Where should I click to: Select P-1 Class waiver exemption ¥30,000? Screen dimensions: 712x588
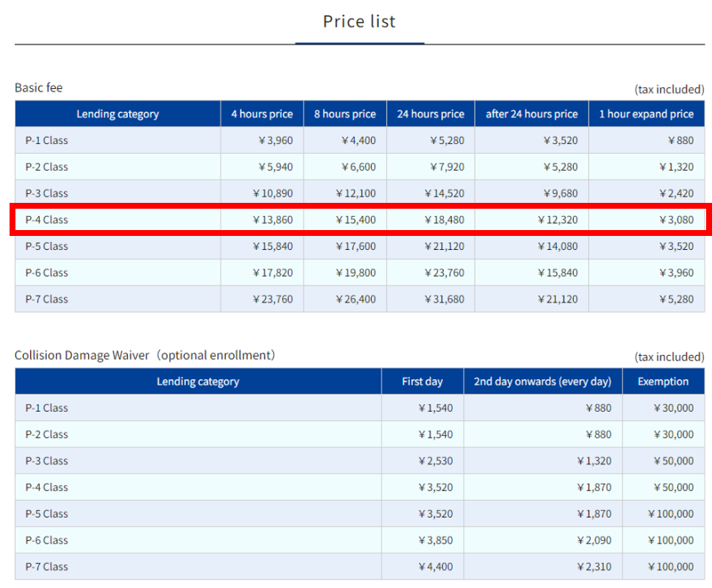click(x=674, y=408)
